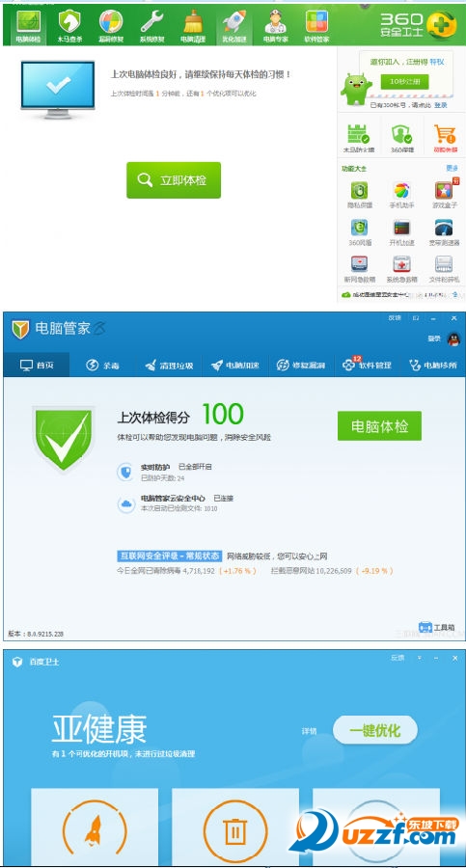Open 木马防火墙 castle wall icon

358,138
